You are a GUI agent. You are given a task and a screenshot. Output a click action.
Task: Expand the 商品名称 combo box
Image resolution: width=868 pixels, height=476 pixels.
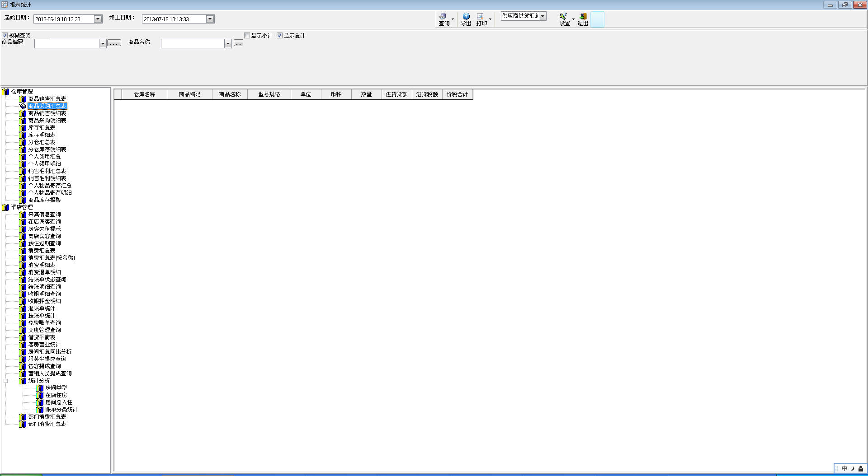(228, 44)
